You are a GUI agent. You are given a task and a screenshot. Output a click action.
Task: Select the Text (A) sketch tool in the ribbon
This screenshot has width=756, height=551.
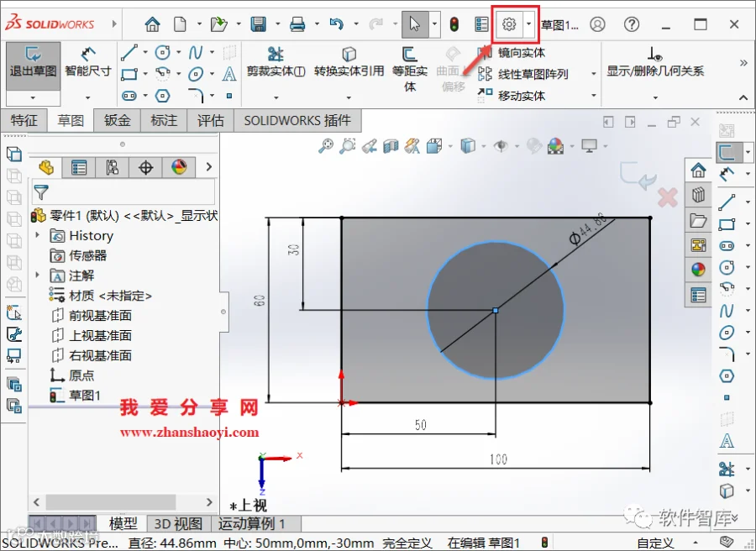(229, 74)
